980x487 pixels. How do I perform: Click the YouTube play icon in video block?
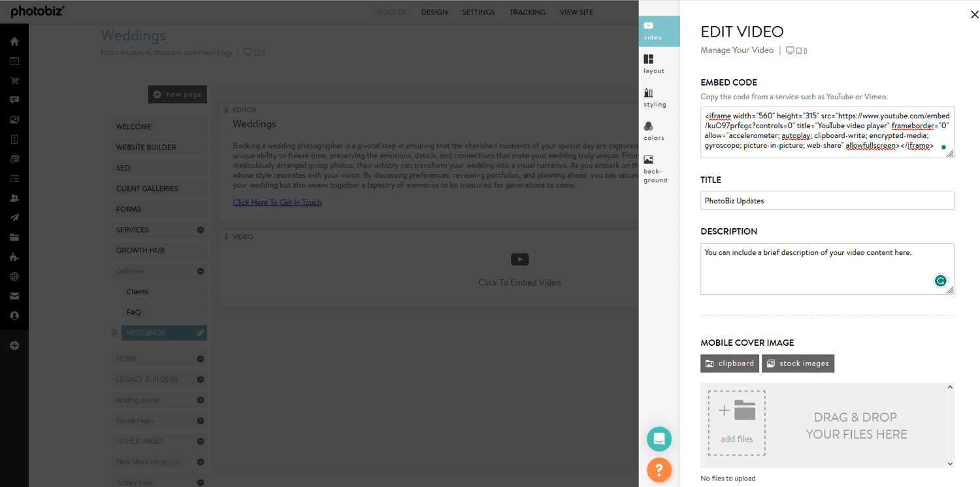[519, 260]
